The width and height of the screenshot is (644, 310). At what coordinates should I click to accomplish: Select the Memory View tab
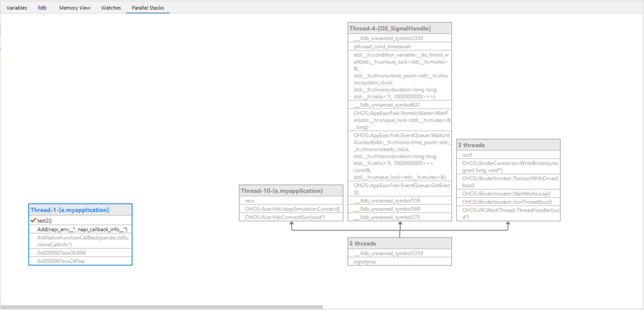point(75,8)
